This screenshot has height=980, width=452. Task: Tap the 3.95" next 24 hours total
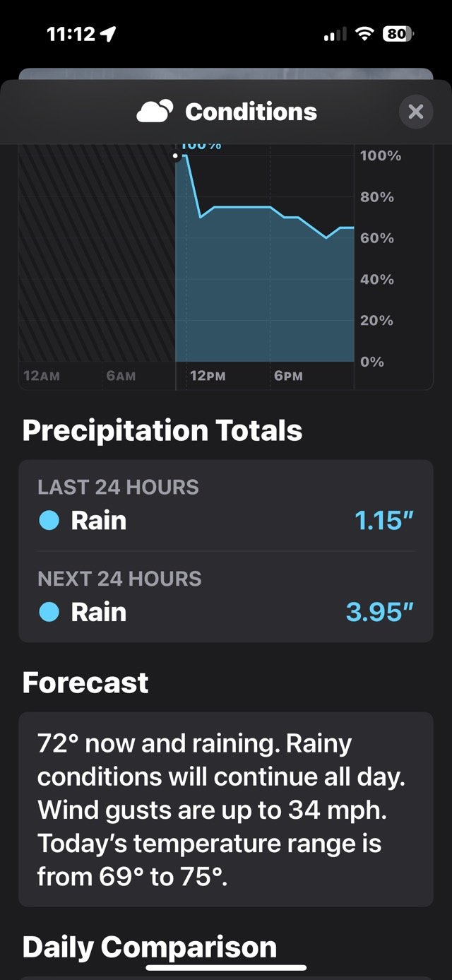coord(379,613)
